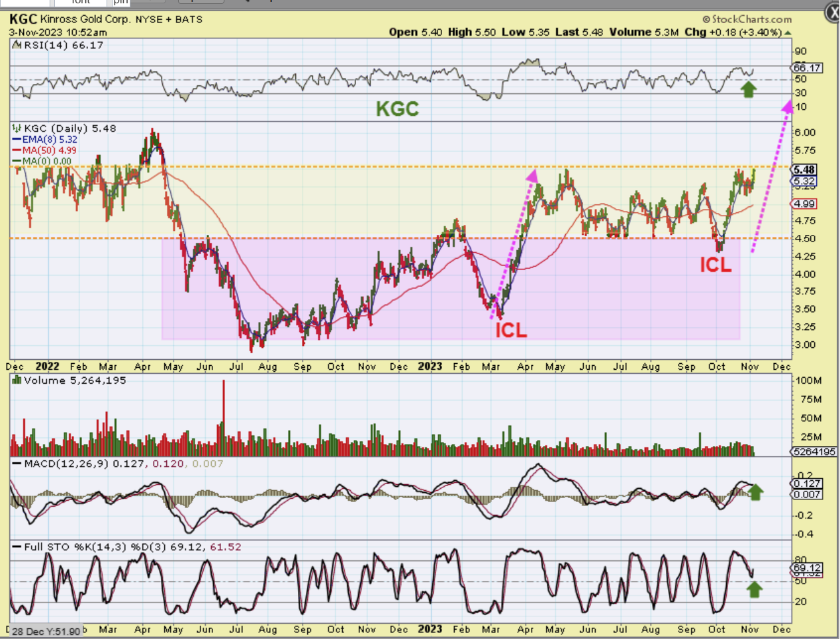Image resolution: width=840 pixels, height=639 pixels.
Task: Select the 'RSI(14) 66.17' indicator label
Action: [64, 45]
